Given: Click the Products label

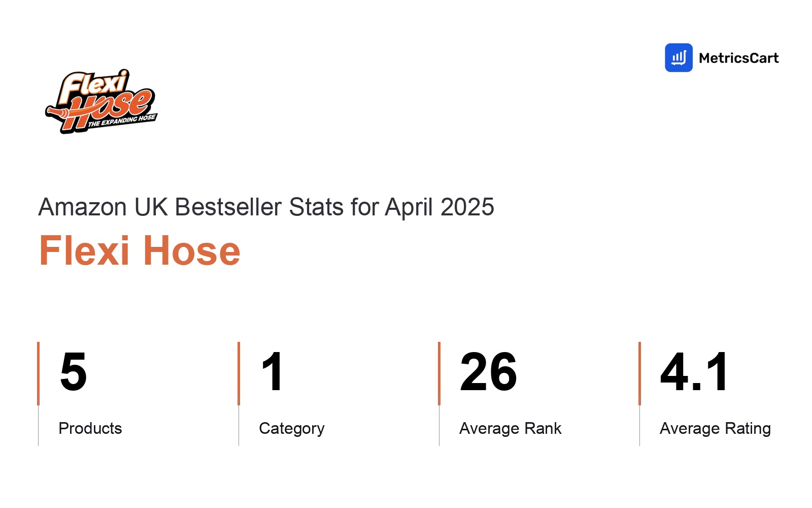Looking at the screenshot, I should click(90, 428).
